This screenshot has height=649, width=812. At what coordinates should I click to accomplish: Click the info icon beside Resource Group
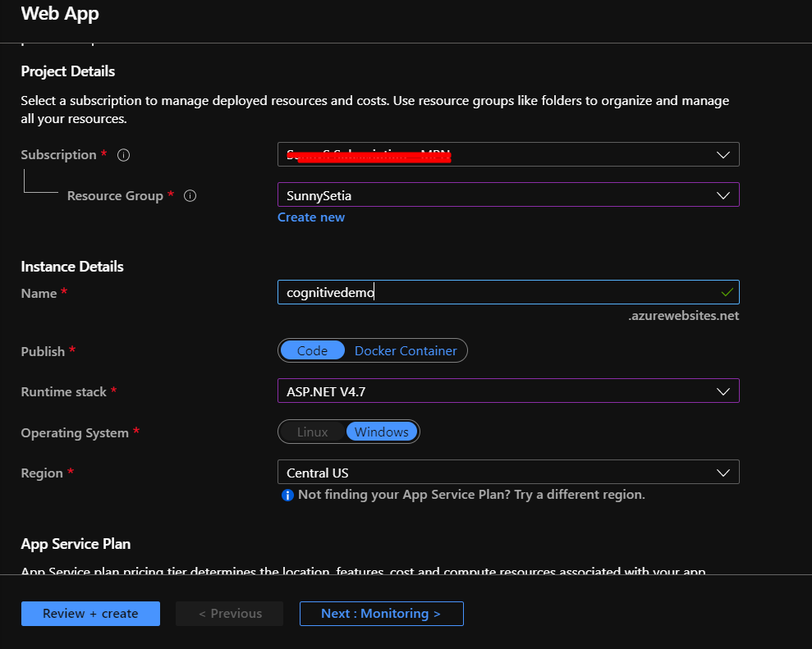point(189,195)
